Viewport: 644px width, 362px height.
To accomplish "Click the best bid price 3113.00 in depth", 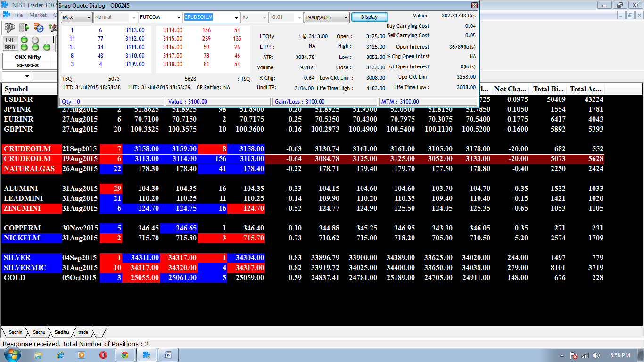I will pos(135,30).
